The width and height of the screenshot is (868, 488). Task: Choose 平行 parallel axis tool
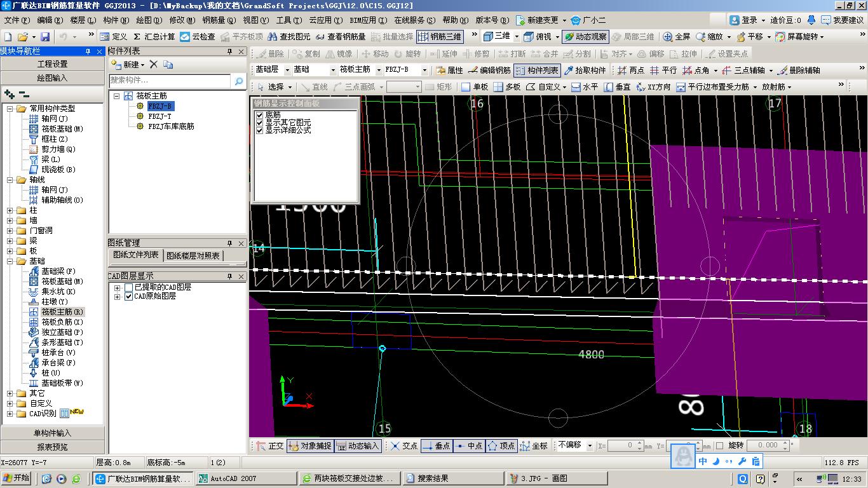coord(663,70)
